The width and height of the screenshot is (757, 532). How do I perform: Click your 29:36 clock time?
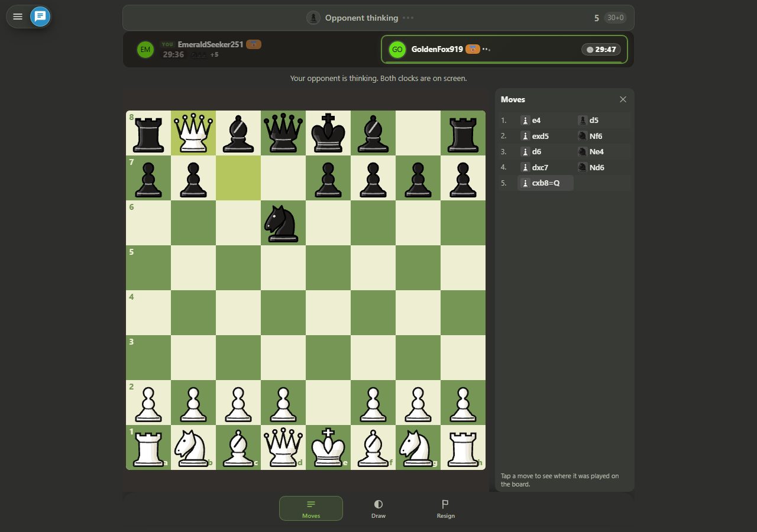pyautogui.click(x=173, y=54)
